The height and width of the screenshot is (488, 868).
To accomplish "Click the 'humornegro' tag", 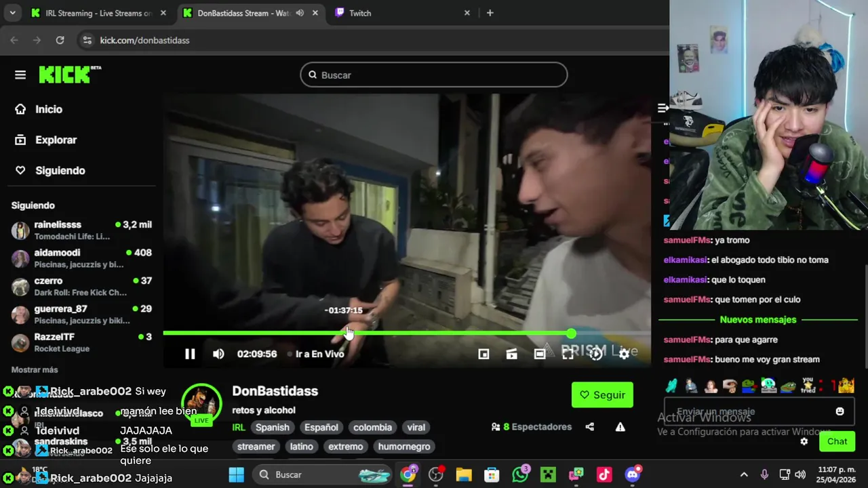I will [x=404, y=447].
